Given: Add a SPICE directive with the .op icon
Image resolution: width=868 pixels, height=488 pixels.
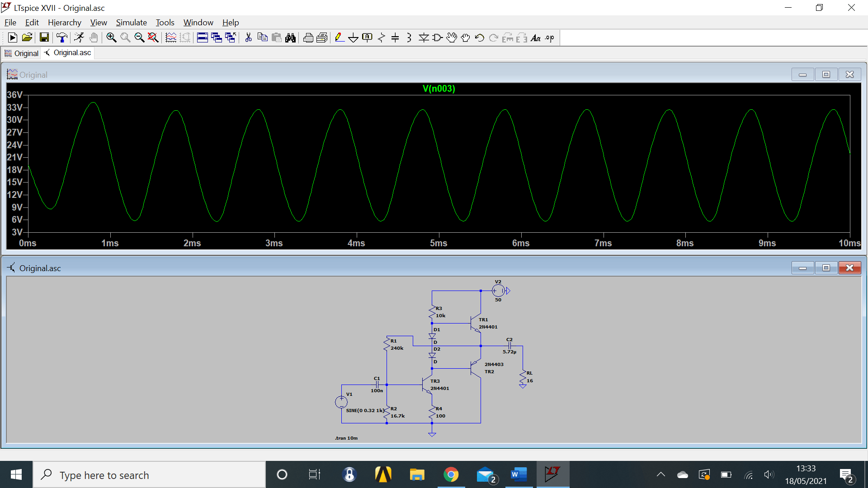Looking at the screenshot, I should pyautogui.click(x=548, y=38).
